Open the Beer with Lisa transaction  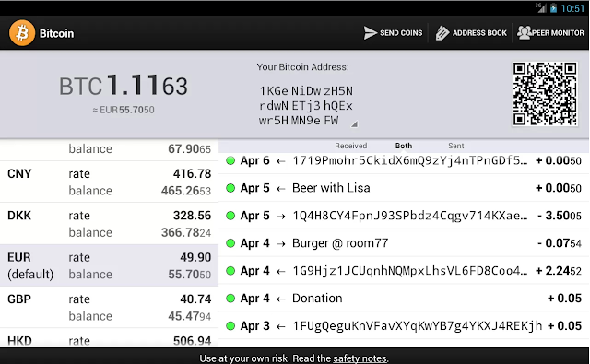(404, 188)
